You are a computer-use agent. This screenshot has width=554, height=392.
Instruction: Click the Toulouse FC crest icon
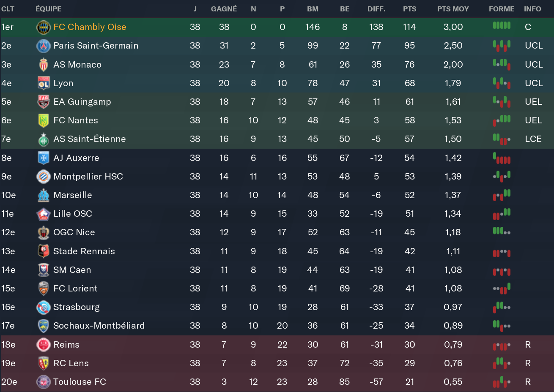[x=44, y=382]
